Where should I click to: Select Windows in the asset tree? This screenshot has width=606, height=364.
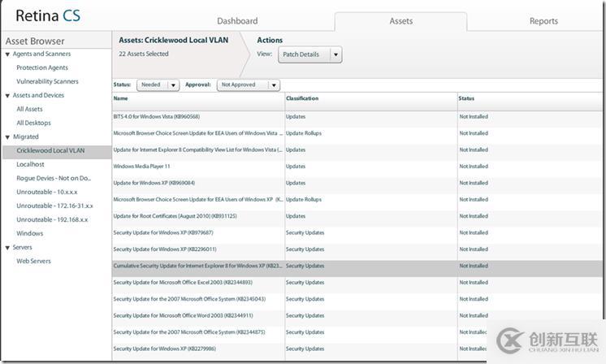click(x=30, y=233)
